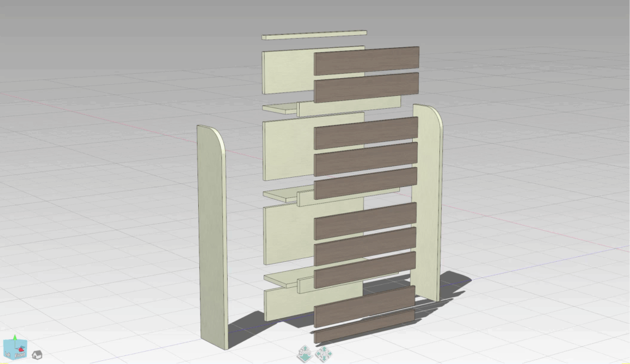Click the Front face of the view cube
The height and width of the screenshot is (364, 630).
click(18, 354)
